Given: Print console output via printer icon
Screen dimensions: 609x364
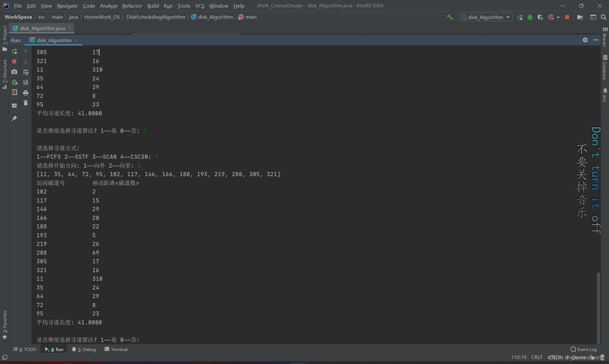Looking at the screenshot, I should coord(26,93).
